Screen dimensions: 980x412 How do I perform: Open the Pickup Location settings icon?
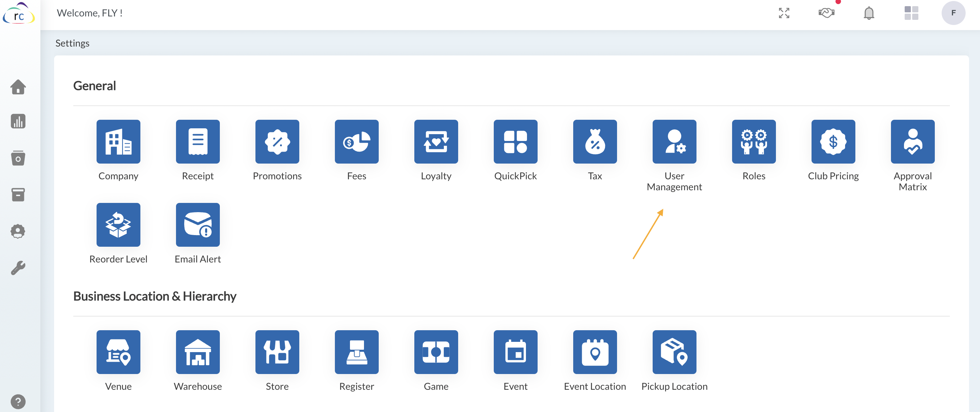[674, 352]
